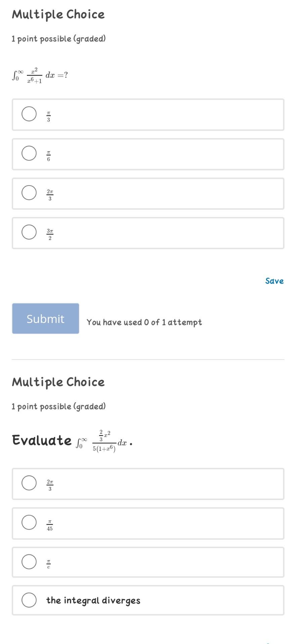This screenshot has height=644, width=299.
Task: Click the answer box containing π/6
Action: point(148,154)
